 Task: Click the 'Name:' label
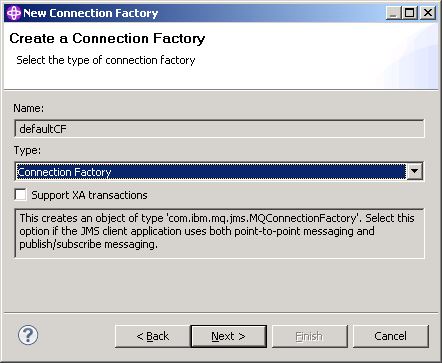point(29,108)
